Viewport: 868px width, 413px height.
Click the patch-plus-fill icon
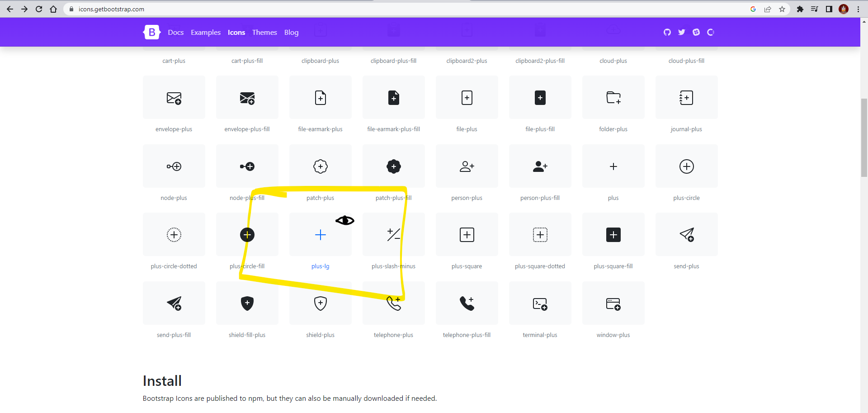(x=393, y=166)
